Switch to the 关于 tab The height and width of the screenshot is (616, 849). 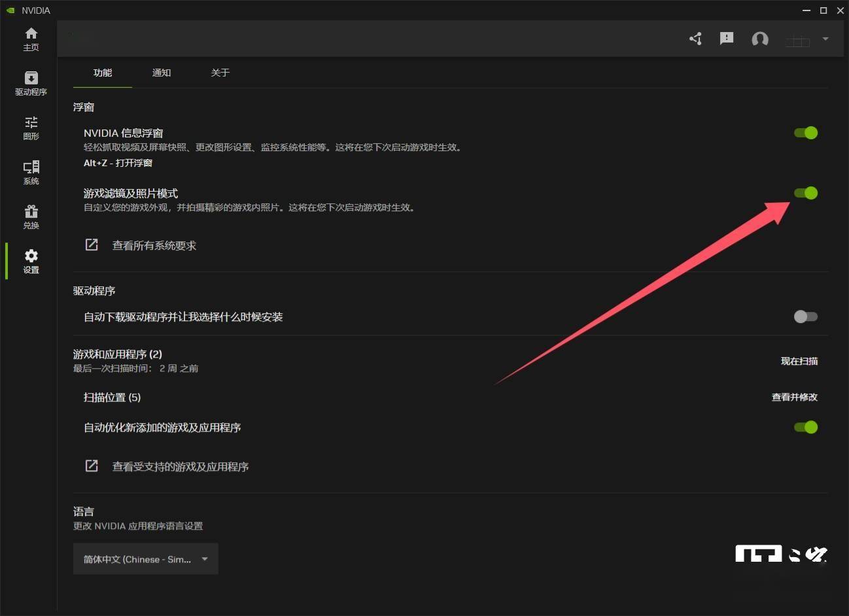click(x=220, y=73)
